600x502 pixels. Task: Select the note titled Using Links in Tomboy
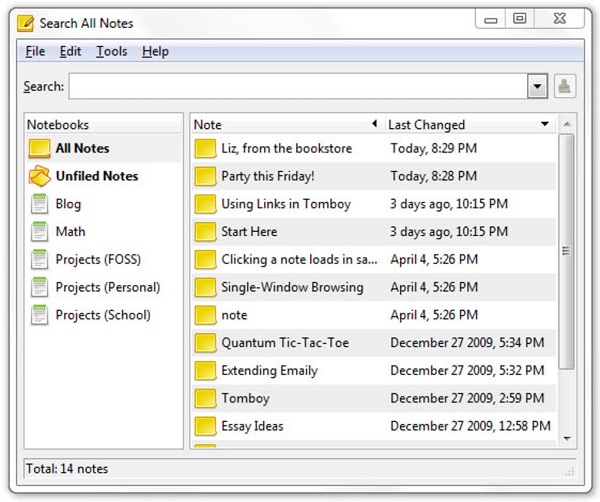[x=286, y=204]
